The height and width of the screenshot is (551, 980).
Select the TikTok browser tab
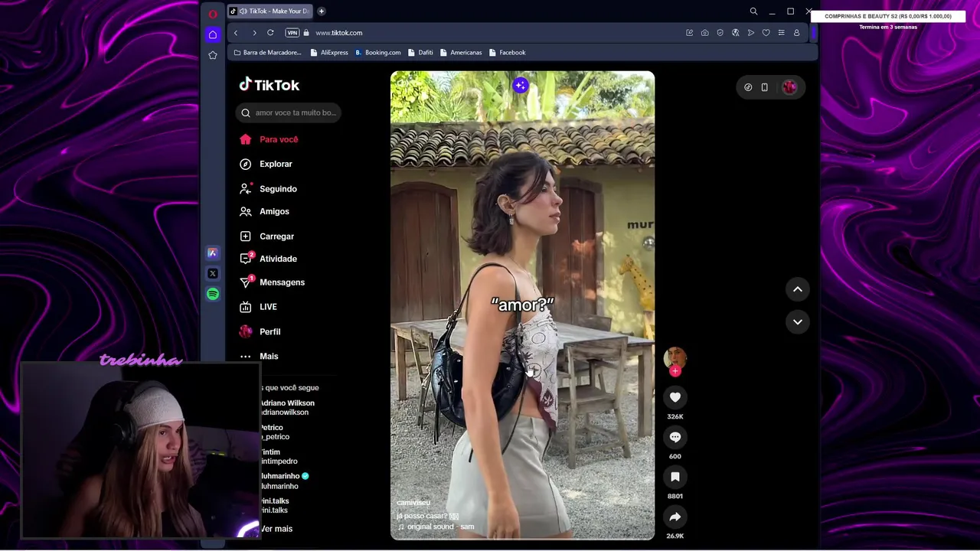click(269, 11)
